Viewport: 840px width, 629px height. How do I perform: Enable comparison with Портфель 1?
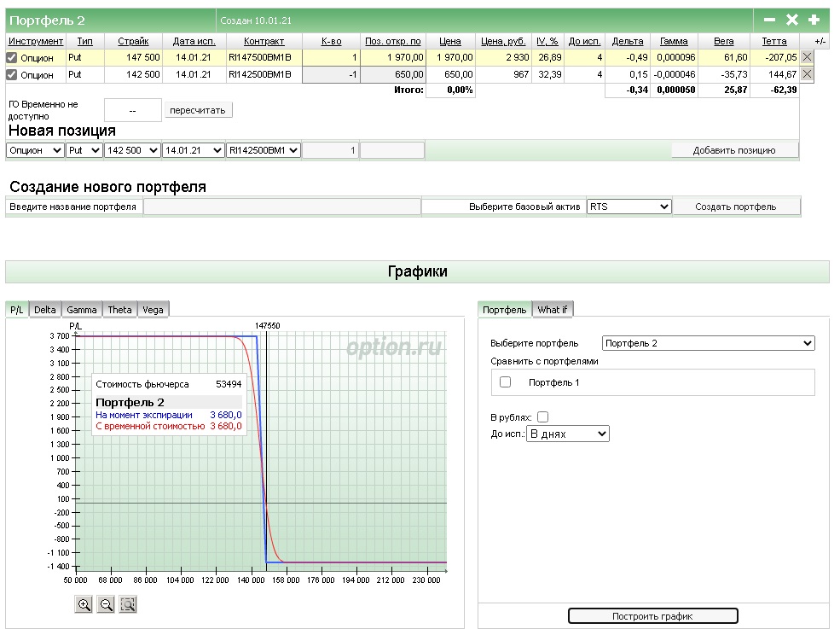[x=505, y=382]
